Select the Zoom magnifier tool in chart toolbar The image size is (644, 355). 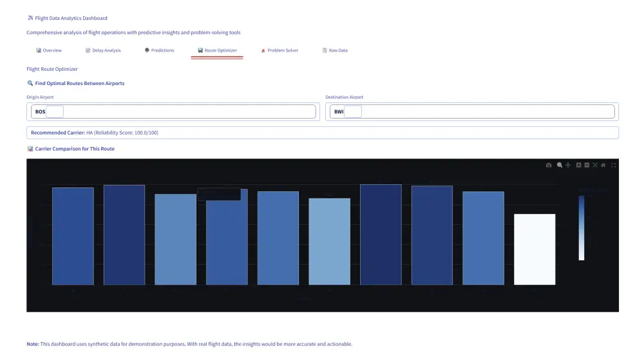click(x=560, y=165)
